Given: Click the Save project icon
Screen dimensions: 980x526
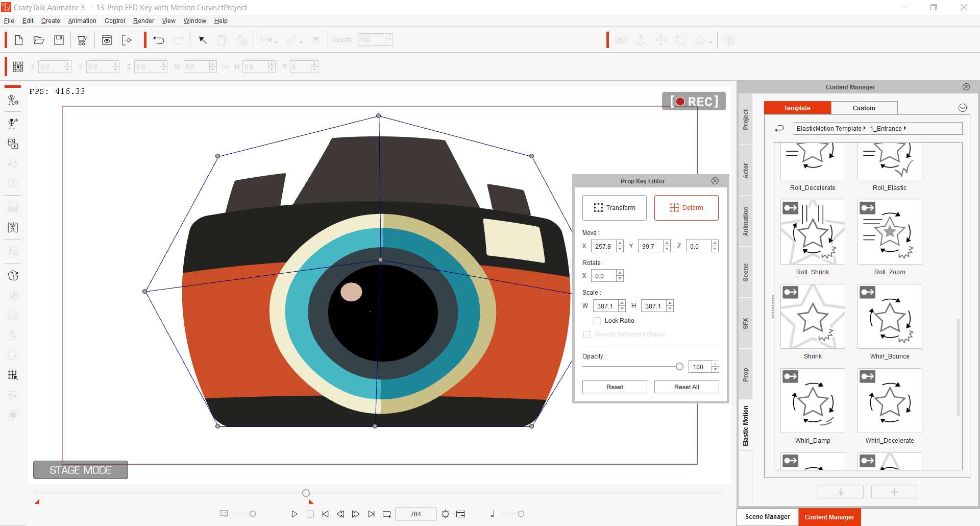Looking at the screenshot, I should tap(59, 40).
